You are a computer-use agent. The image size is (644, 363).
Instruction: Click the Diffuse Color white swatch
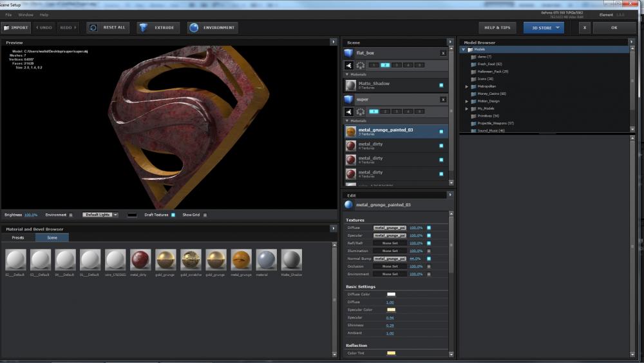[391, 295]
